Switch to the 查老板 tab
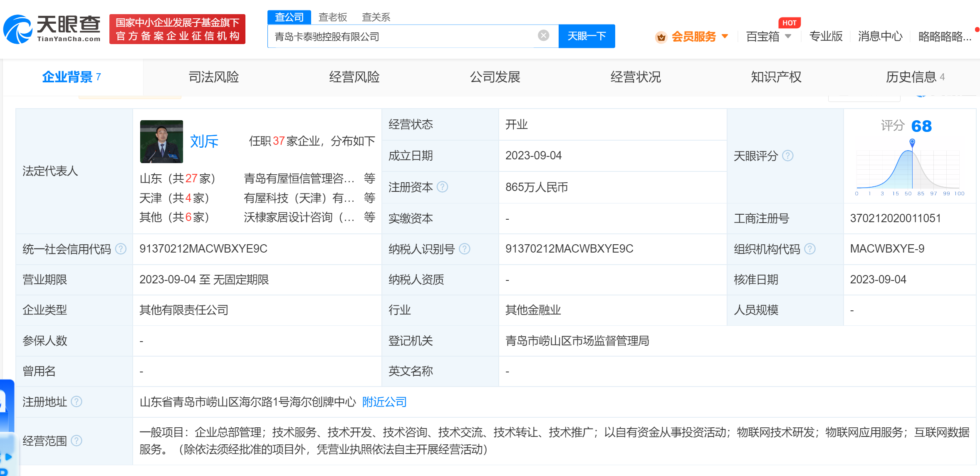The width and height of the screenshot is (980, 476). [332, 17]
